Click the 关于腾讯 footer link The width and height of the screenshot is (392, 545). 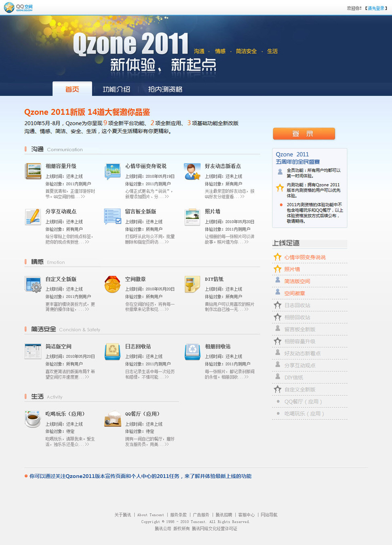pos(122,515)
